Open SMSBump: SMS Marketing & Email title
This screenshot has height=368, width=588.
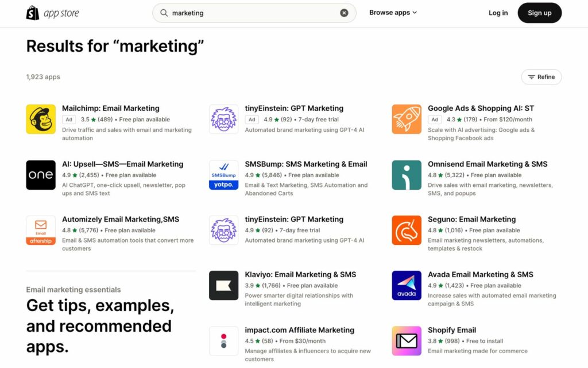tap(306, 164)
